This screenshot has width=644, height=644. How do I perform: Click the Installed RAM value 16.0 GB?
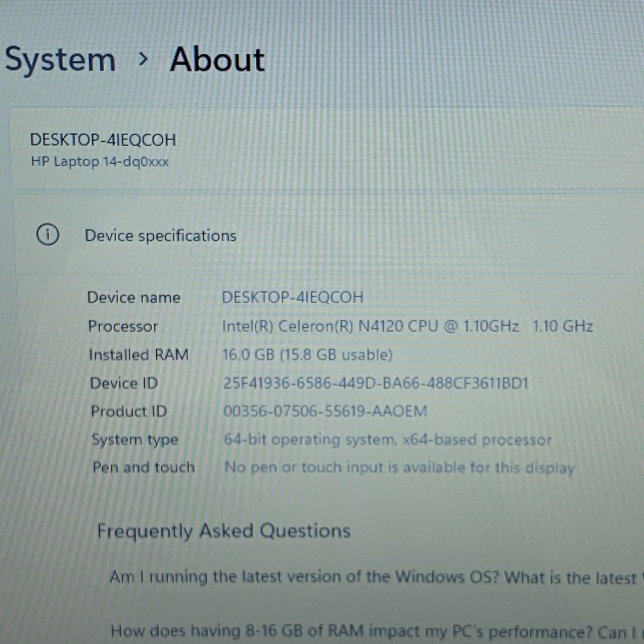point(308,355)
